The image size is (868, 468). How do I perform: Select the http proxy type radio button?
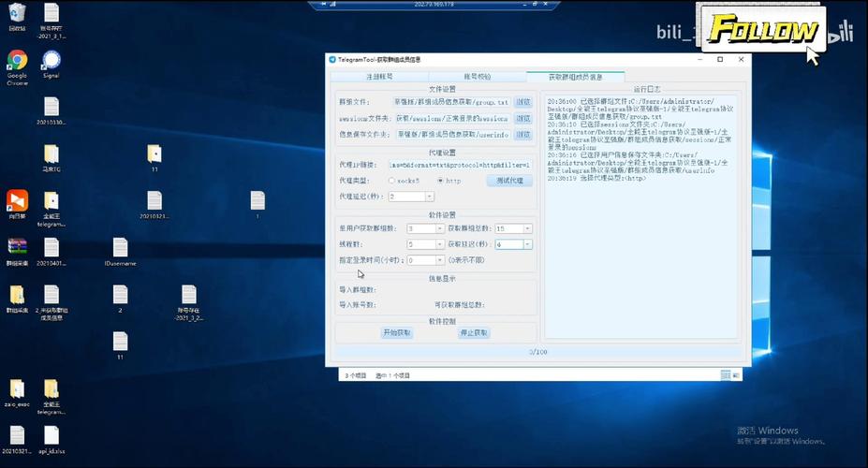(x=441, y=181)
